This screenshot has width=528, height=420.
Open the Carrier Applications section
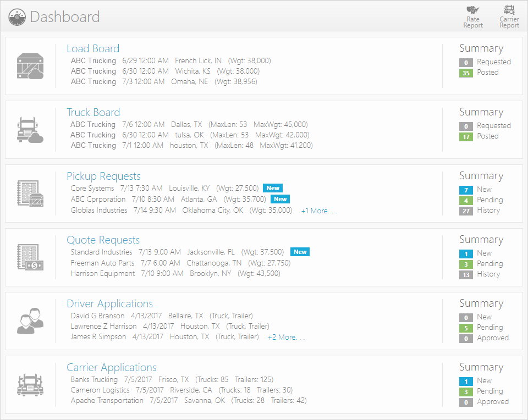click(112, 367)
